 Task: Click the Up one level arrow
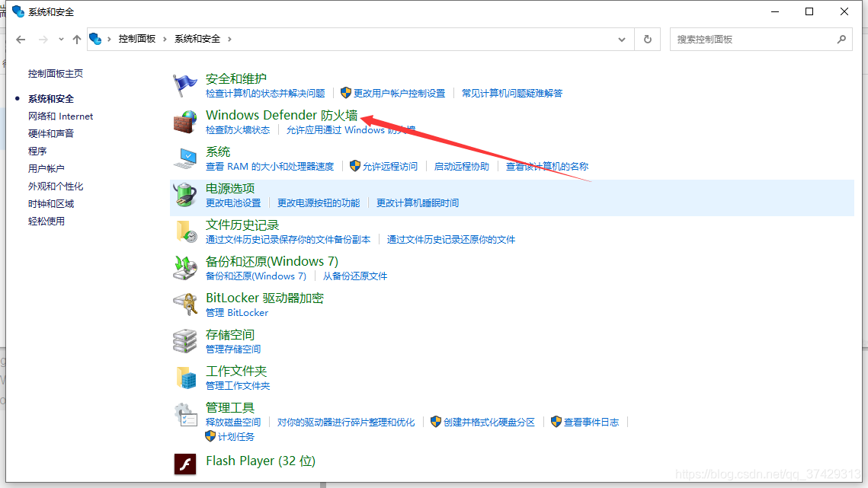(77, 40)
